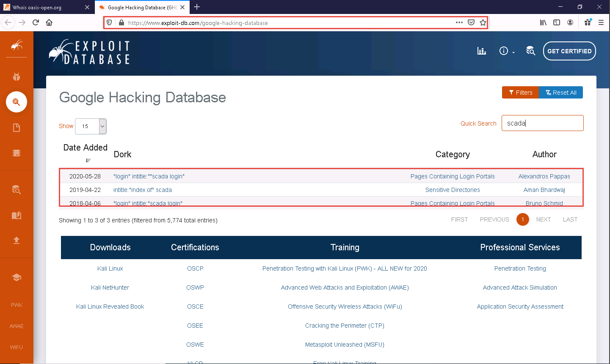Image resolution: width=610 pixels, height=364 pixels.
Task: Click the bug Exploits icon in sidebar
Action: tap(17, 77)
